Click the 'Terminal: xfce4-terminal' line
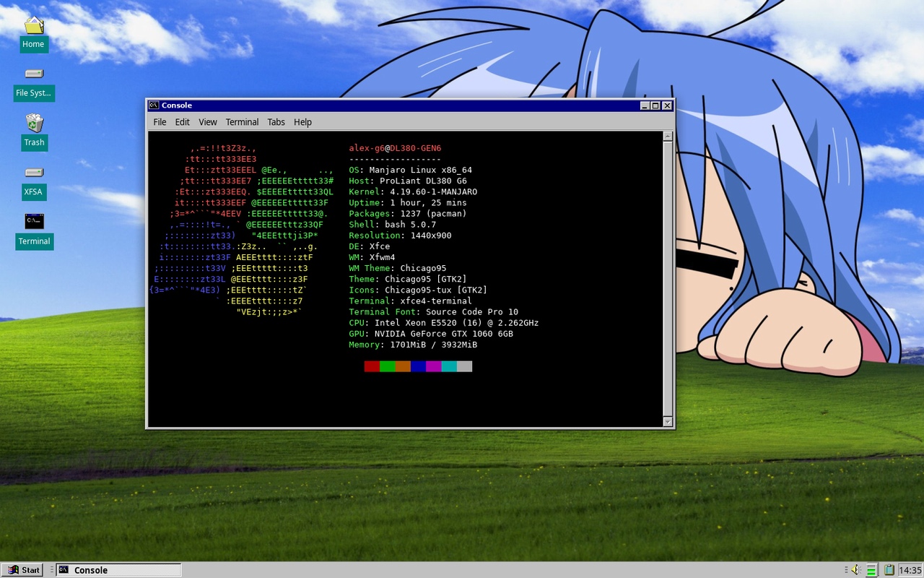The width and height of the screenshot is (924, 578). click(x=410, y=301)
